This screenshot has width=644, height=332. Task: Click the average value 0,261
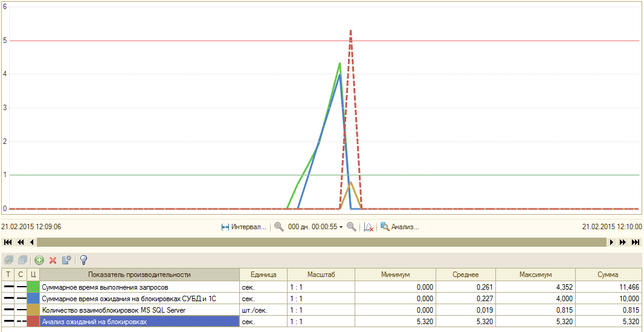click(x=485, y=287)
